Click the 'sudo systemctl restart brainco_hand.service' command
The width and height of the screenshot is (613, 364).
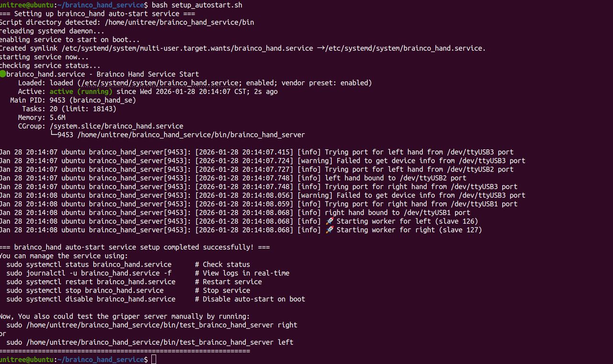click(91, 282)
